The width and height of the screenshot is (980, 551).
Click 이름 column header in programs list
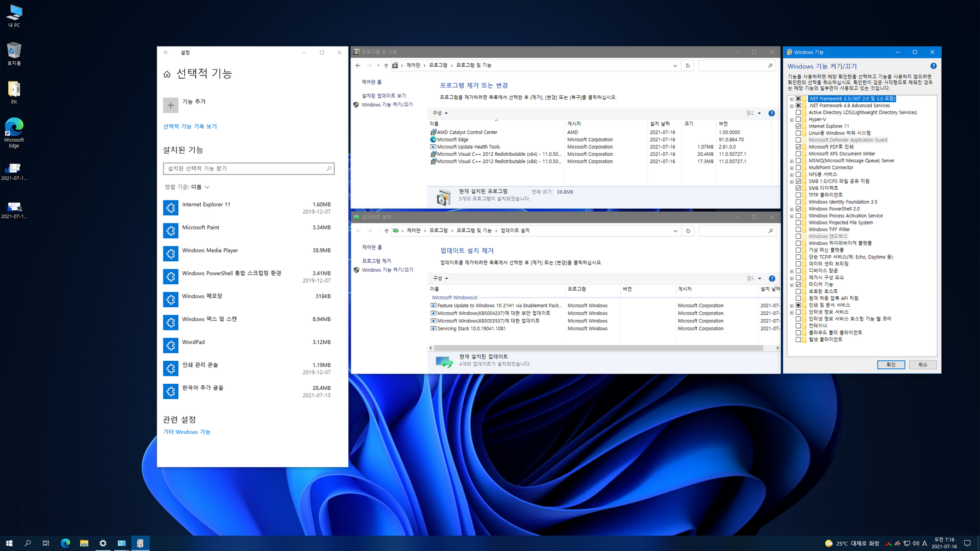coord(496,124)
